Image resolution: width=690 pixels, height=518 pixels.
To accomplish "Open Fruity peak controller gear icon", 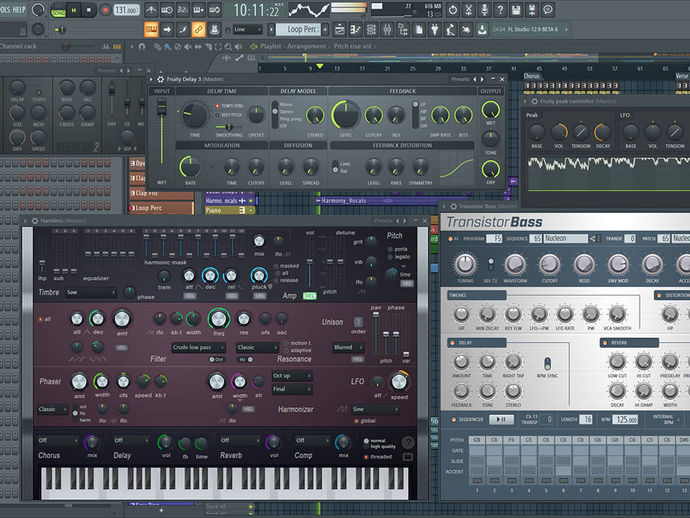I will coord(534,101).
